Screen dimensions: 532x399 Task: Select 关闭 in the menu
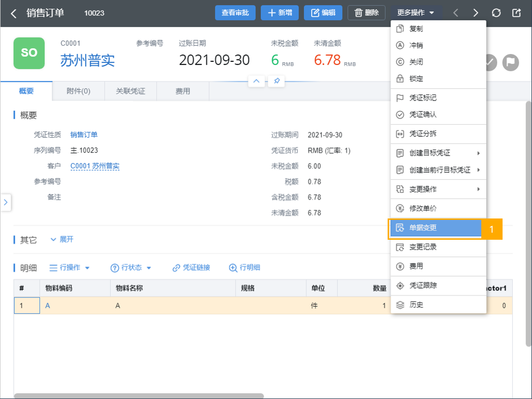[x=438, y=62]
